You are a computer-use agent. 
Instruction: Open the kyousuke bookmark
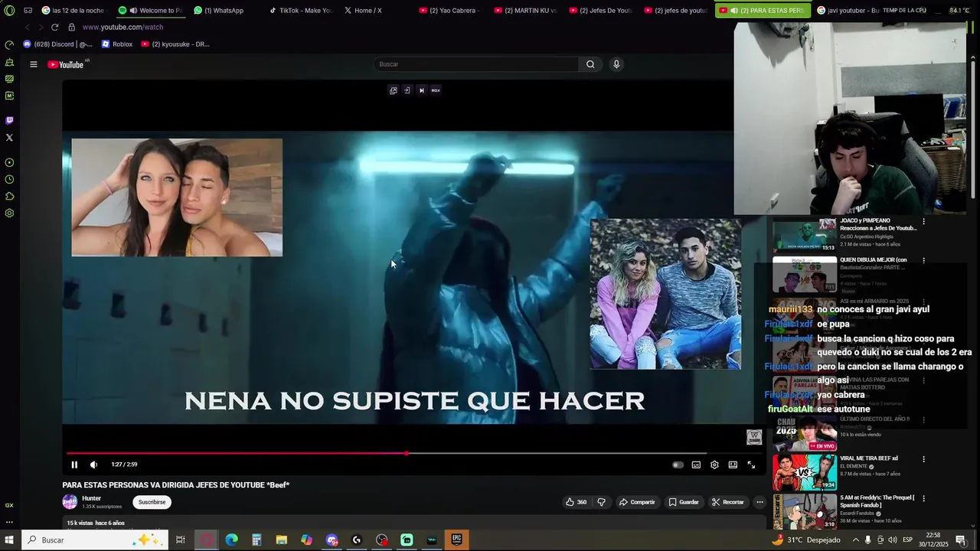(175, 44)
